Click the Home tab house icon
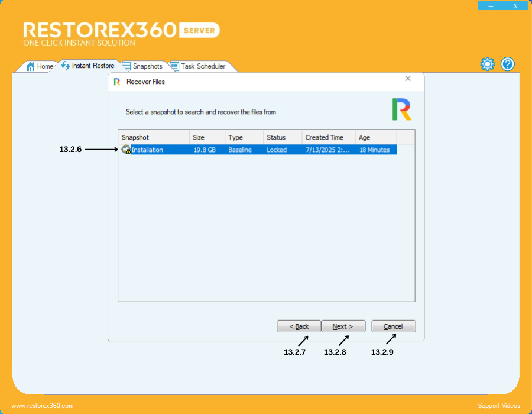 click(31, 66)
